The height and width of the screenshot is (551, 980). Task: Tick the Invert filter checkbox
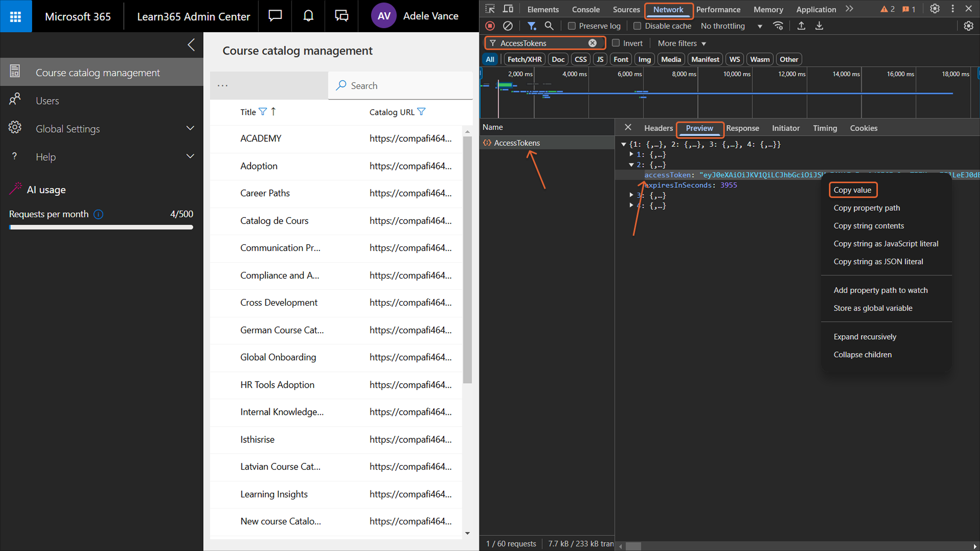616,43
